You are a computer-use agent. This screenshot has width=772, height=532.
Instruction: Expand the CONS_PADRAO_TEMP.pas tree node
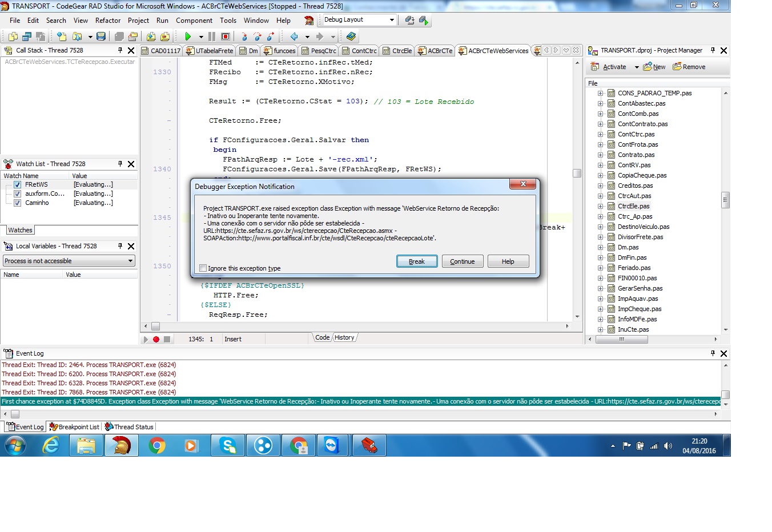[600, 93]
